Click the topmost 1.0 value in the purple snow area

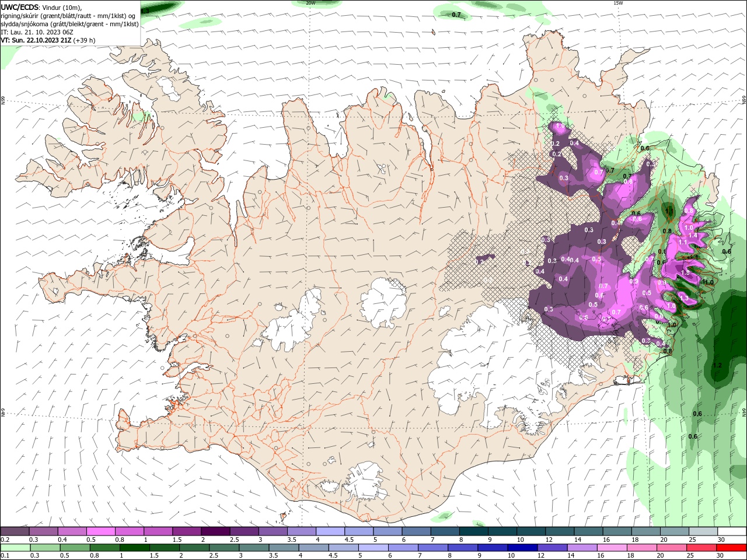pos(560,126)
